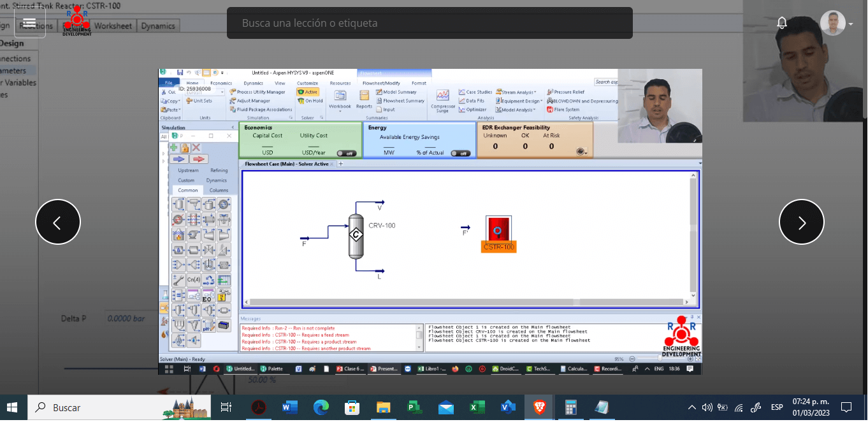This screenshot has width=868, height=422.
Task: Expand the Equipment Design dropdown
Action: pos(521,101)
